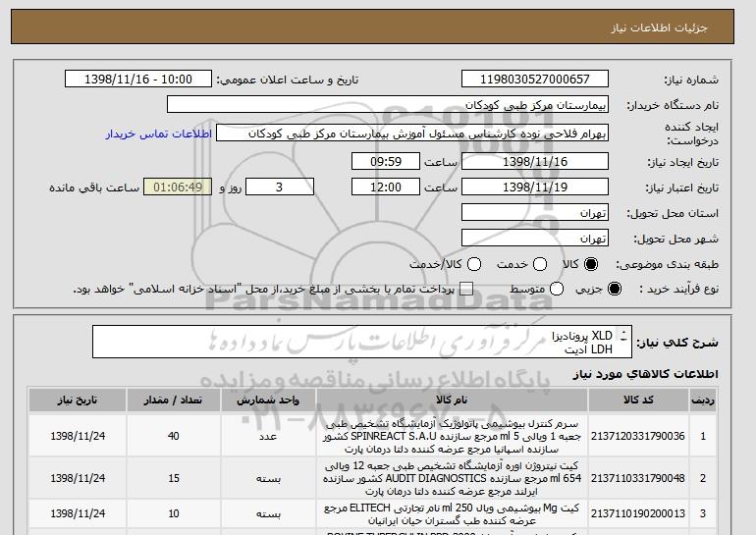Screen dimensions: 756x535
Task: Select item code 2137110190200013
Action: pos(638,513)
